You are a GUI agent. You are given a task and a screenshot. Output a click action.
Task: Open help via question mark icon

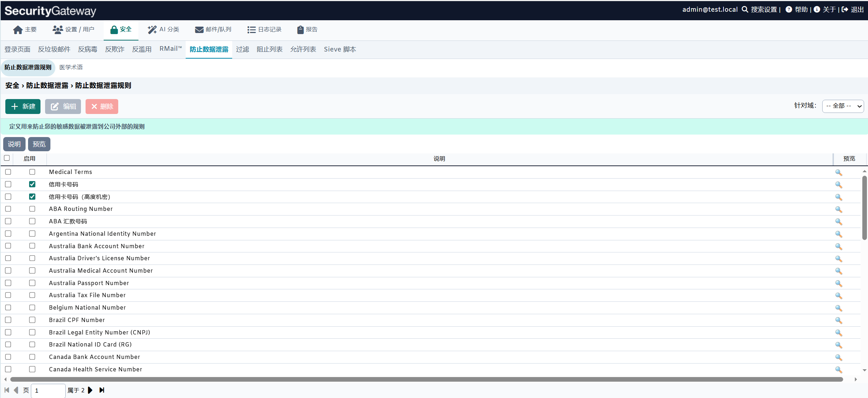tap(788, 10)
